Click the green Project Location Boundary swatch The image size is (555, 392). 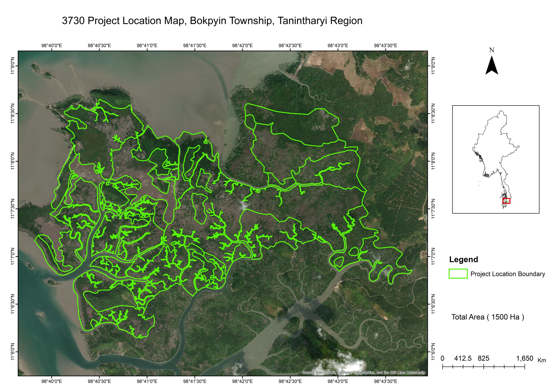coord(458,274)
